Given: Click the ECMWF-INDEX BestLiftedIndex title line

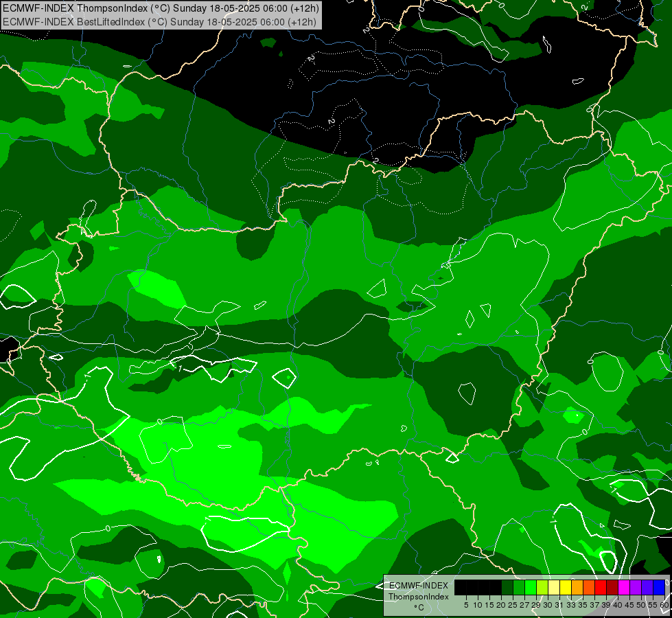Looking at the screenshot, I should point(159,22).
